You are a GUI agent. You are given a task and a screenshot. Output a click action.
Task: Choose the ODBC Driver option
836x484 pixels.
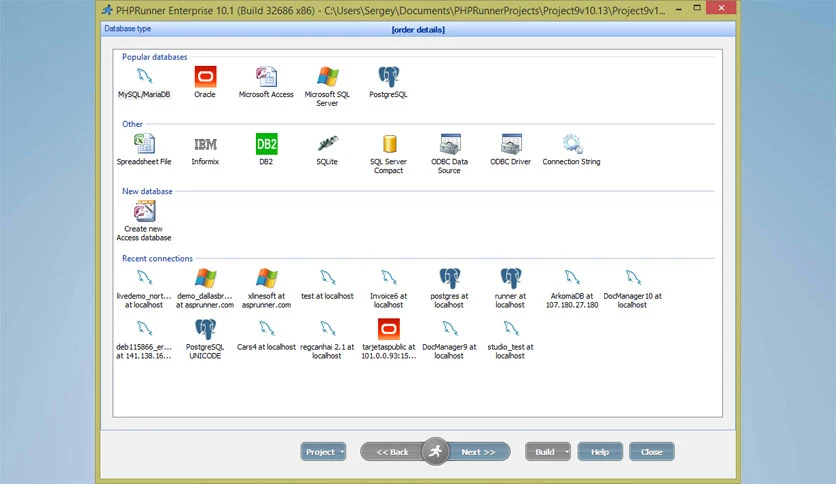point(510,150)
